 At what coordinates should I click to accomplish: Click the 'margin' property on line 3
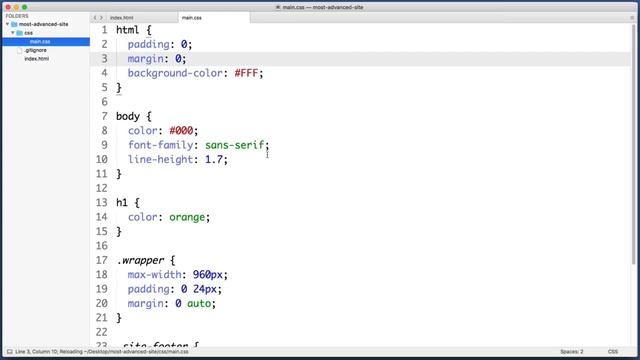[x=146, y=59]
